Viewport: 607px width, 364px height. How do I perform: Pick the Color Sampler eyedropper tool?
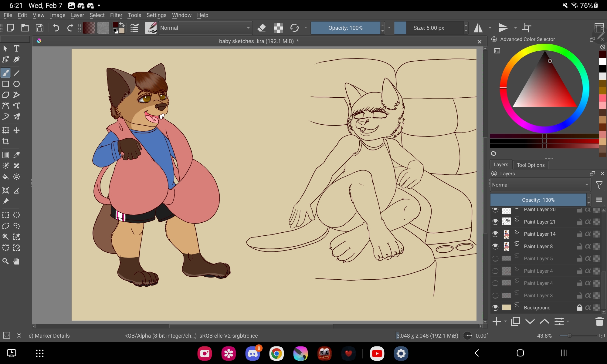pos(16,155)
